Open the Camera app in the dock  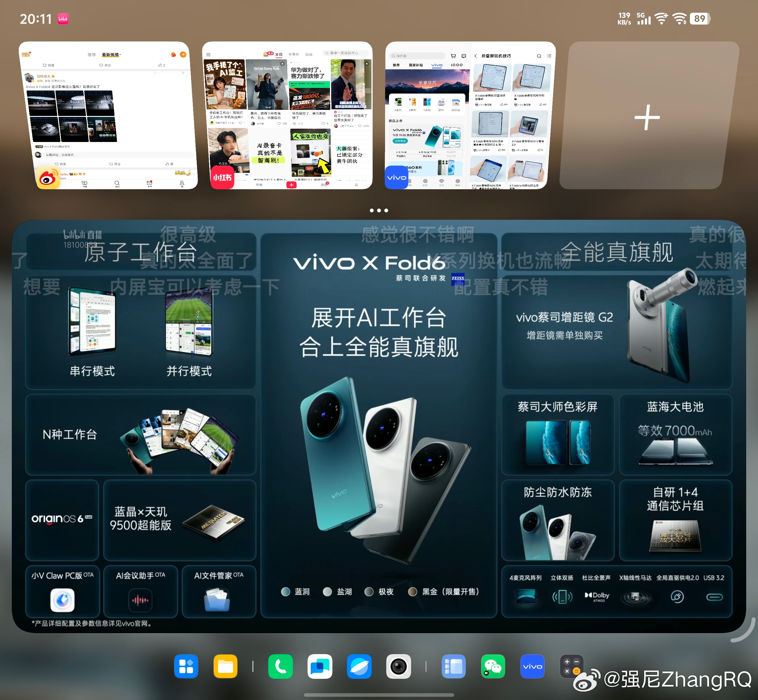coord(398,666)
